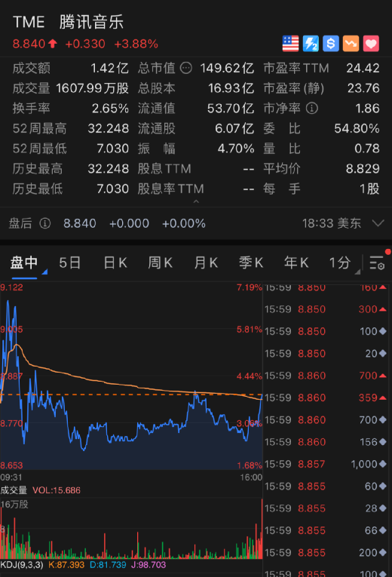Tap the 总市值 value 149.62亿
This screenshot has width=392, height=577.
[227, 68]
